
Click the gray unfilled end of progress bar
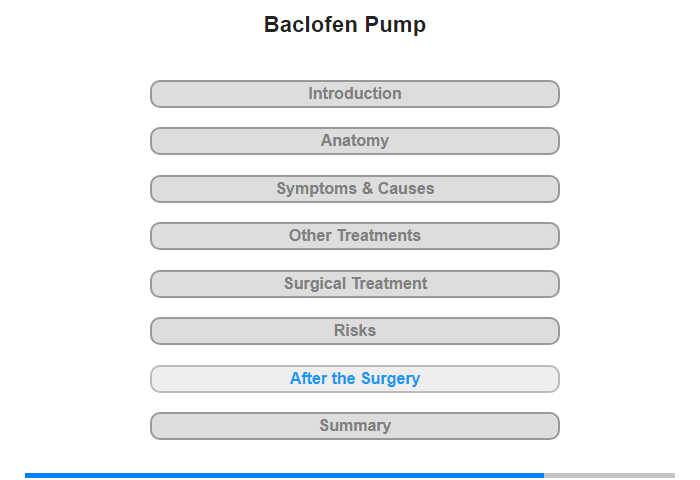tap(609, 475)
